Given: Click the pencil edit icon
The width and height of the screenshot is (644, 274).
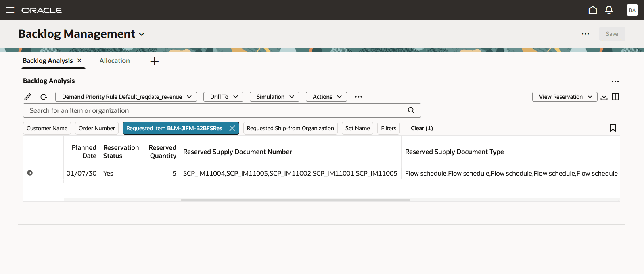Looking at the screenshot, I should (28, 97).
